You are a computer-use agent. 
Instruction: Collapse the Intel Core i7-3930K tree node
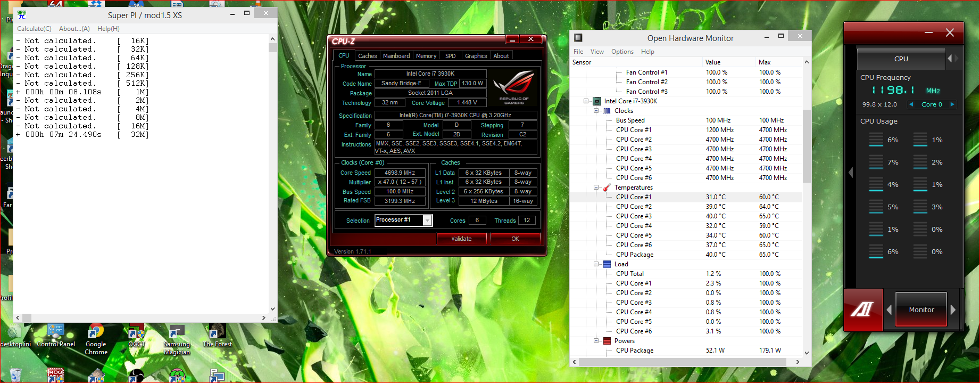click(586, 101)
